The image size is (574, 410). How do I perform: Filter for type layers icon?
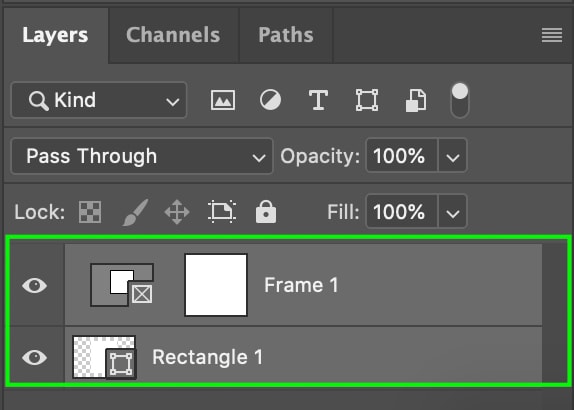(318, 100)
